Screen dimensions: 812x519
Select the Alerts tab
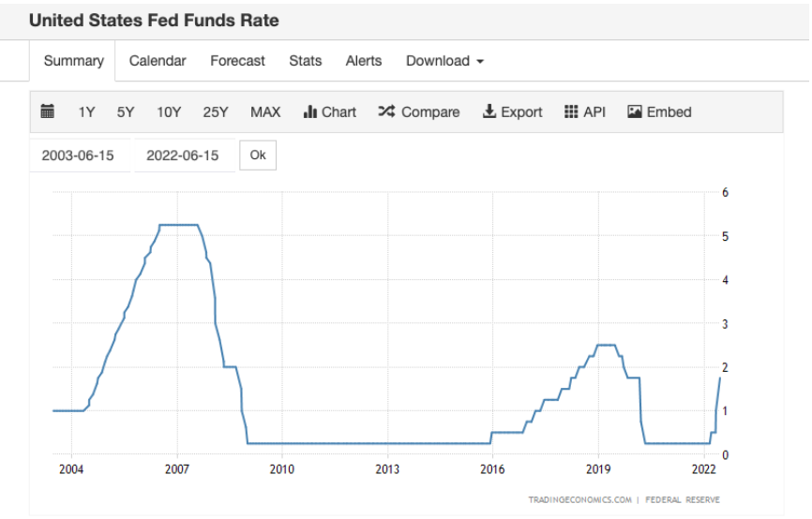point(364,61)
